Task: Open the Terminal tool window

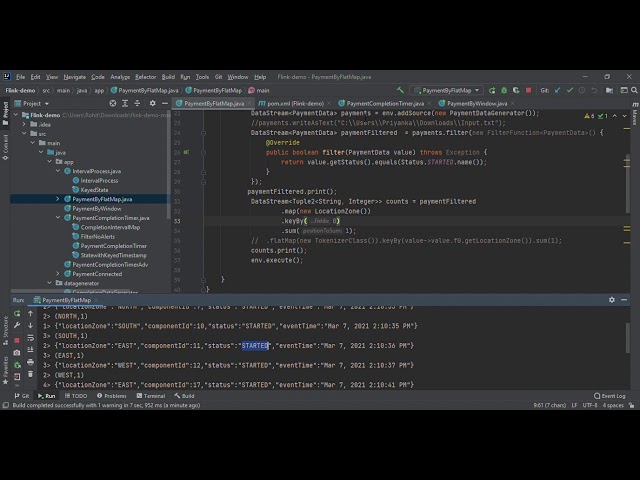Action: click(151, 396)
